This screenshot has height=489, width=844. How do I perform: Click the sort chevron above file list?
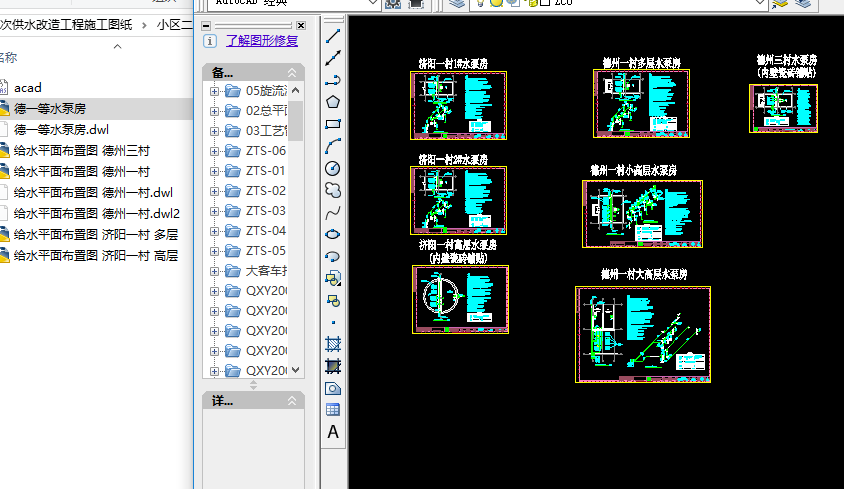(x=117, y=46)
